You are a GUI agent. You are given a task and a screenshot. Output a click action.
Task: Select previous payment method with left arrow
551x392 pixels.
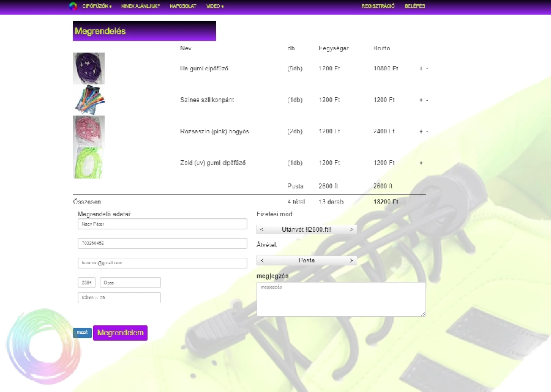click(262, 230)
